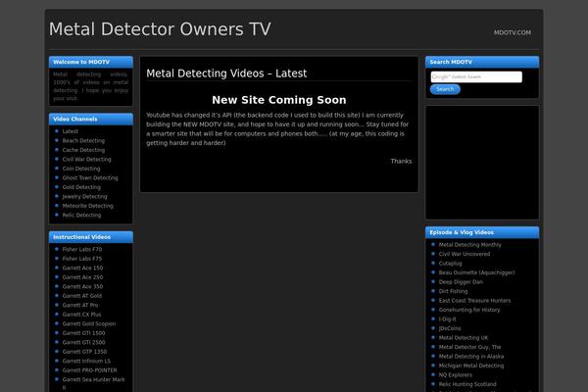Open Garrett Sea Hunter Mark II videos
The image size is (588, 392).
(93, 383)
